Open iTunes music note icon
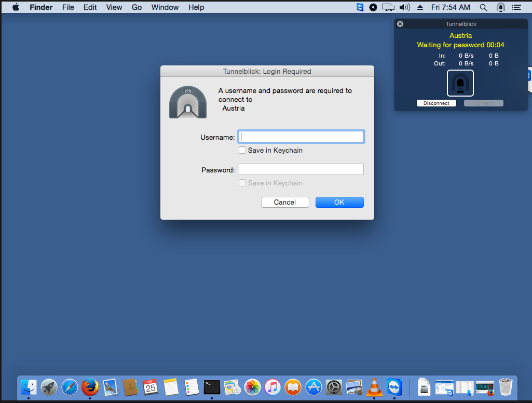Image resolution: width=532 pixels, height=403 pixels. [x=273, y=387]
